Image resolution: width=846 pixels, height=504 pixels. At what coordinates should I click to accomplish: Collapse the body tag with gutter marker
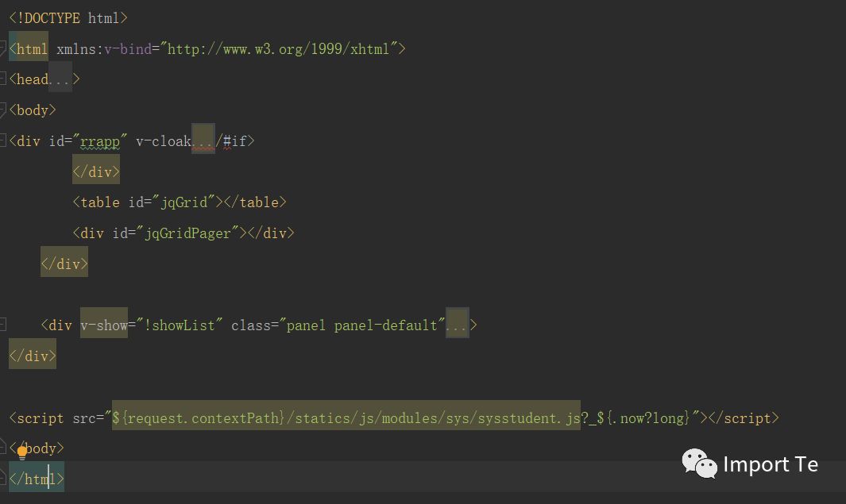click(x=2, y=110)
